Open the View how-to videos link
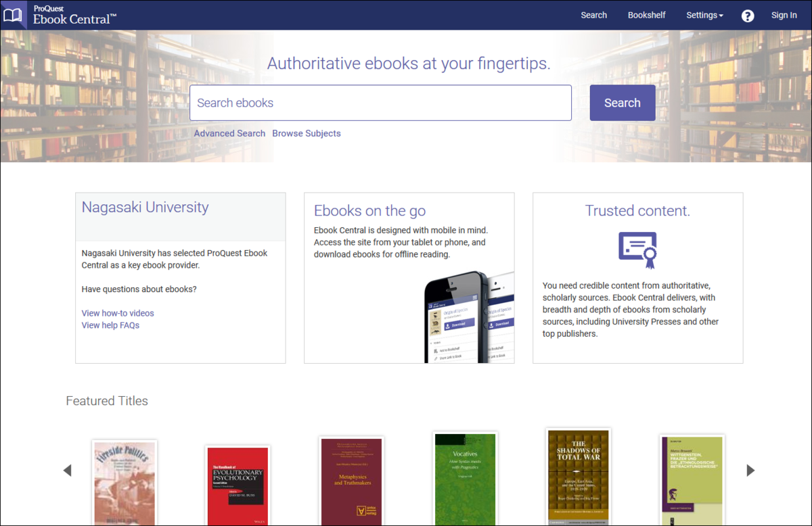 tap(118, 313)
